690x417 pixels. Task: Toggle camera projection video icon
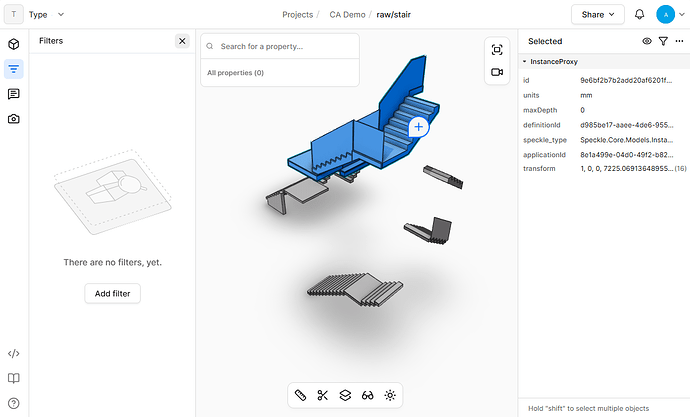pyautogui.click(x=497, y=72)
